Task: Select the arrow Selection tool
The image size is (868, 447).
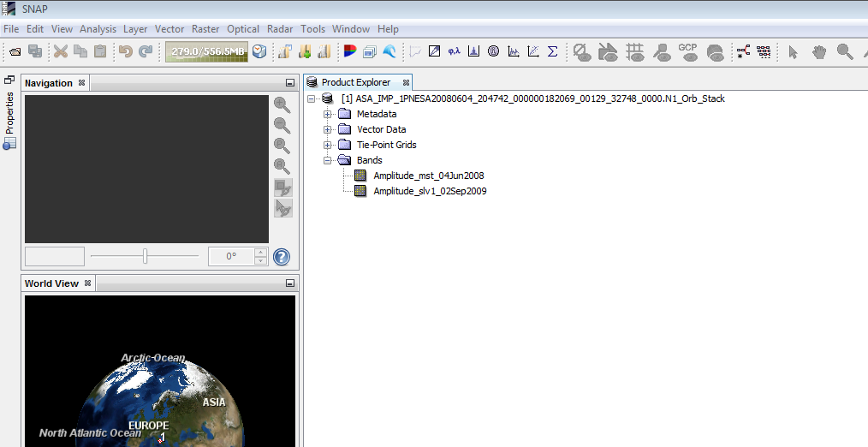Action: click(x=793, y=52)
